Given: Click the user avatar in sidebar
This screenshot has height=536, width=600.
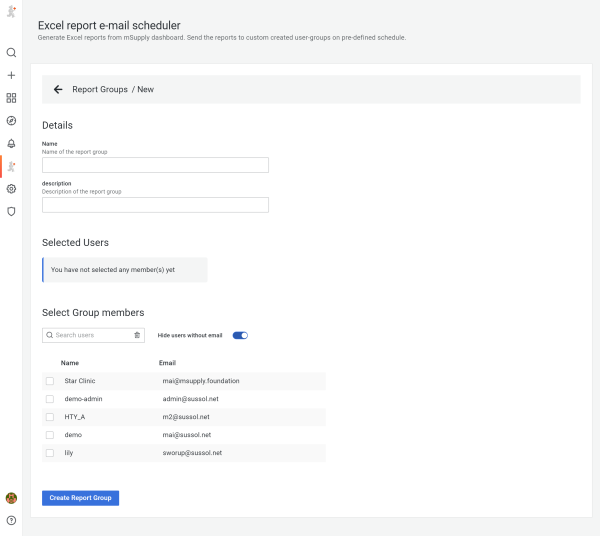Looking at the screenshot, I should 11,498.
